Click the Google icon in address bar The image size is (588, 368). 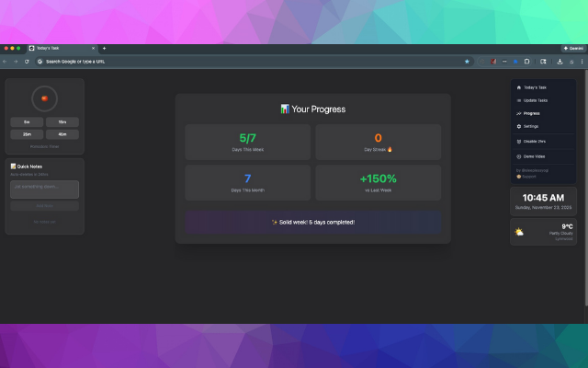[x=40, y=62]
